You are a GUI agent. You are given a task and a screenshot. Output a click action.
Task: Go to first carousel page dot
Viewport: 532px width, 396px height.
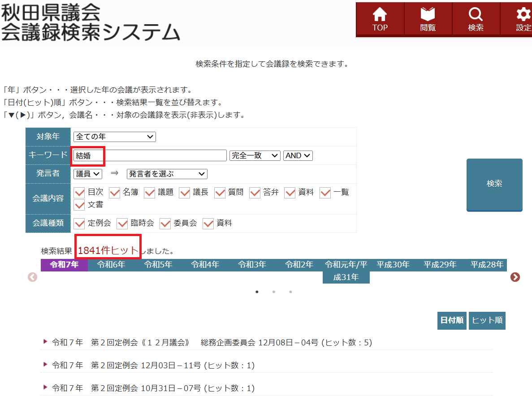pyautogui.click(x=257, y=292)
